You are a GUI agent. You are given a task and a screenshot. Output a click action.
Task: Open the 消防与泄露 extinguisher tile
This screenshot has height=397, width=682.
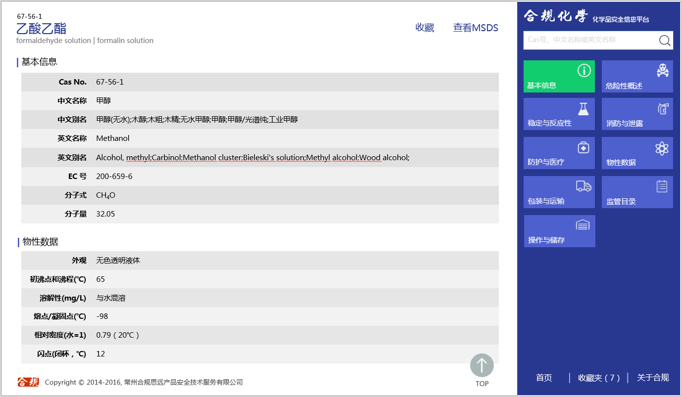tap(637, 114)
